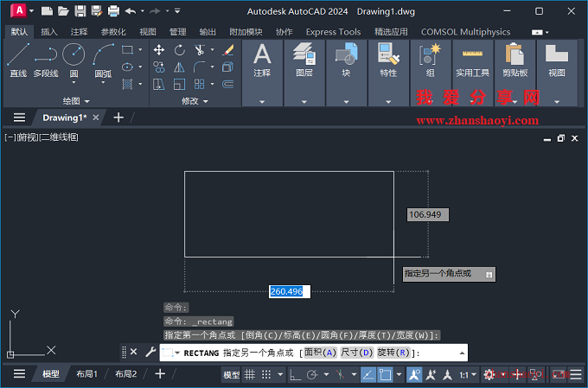Open the Annotate (注释) ribbon tab
This screenshot has height=388, width=588.
80,32
